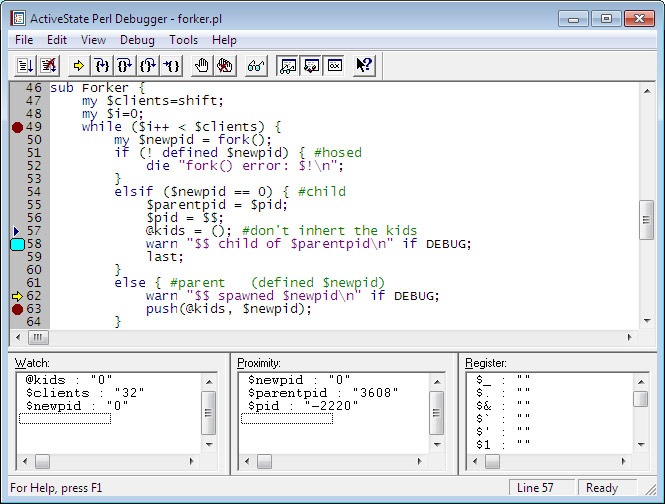
Task: Select the $clients "32" watch entry
Action: [85, 393]
